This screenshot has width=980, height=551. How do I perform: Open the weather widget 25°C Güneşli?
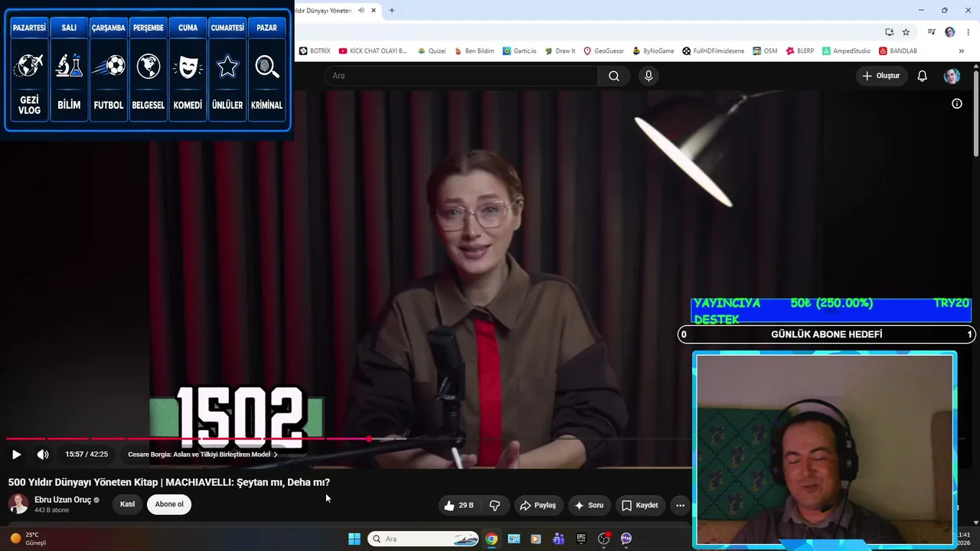click(29, 539)
